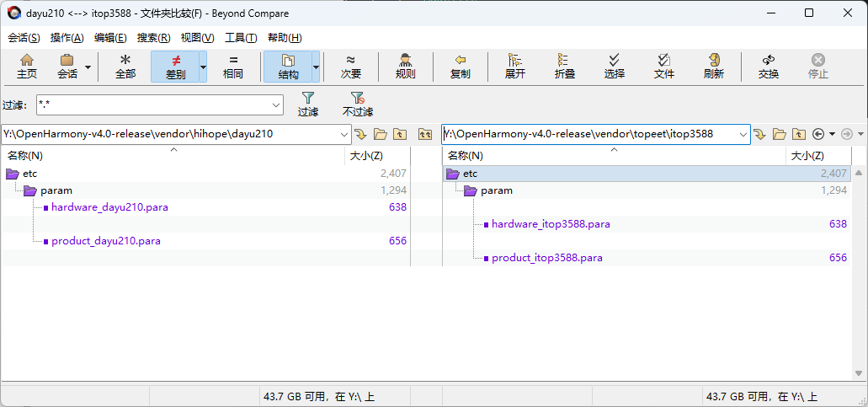Open the 规则 rules dialog
The width and height of the screenshot is (868, 407).
(x=405, y=67)
